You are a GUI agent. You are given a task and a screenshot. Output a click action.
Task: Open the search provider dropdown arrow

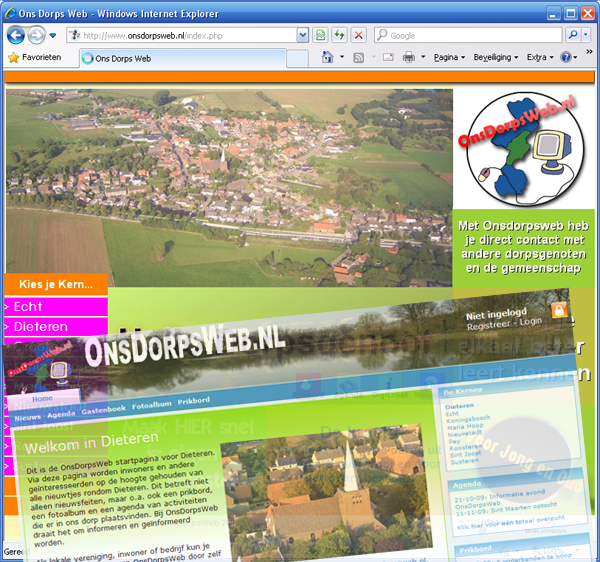(585, 35)
